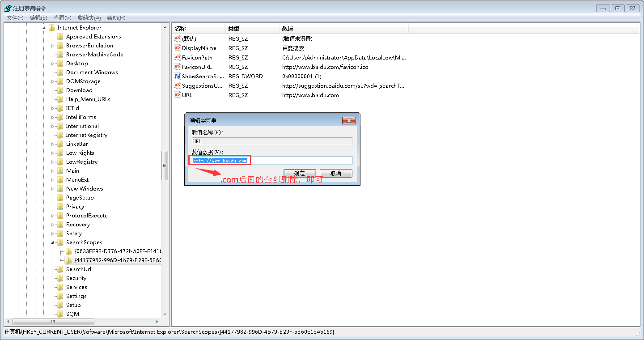The height and width of the screenshot is (340, 644).
Task: Open the 查看(V) menu
Action: coord(63,18)
